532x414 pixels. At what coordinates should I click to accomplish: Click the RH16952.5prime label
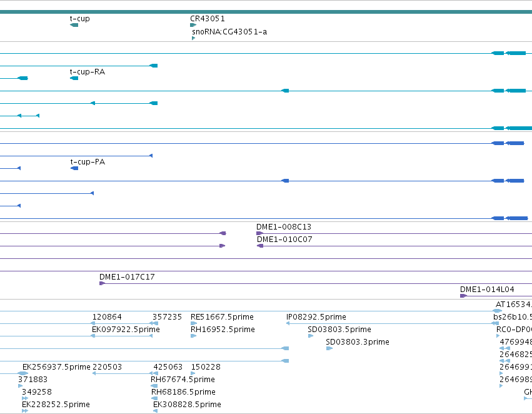(x=223, y=330)
